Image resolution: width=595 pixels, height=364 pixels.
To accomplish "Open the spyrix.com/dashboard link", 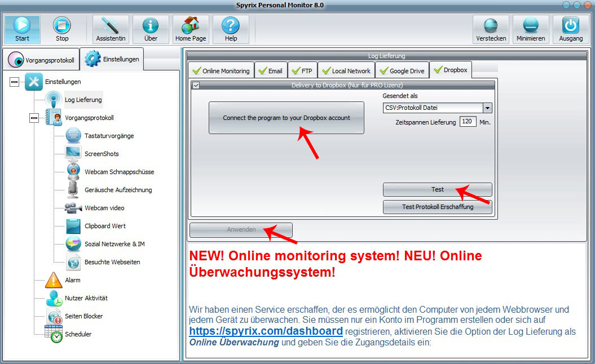I will click(266, 331).
